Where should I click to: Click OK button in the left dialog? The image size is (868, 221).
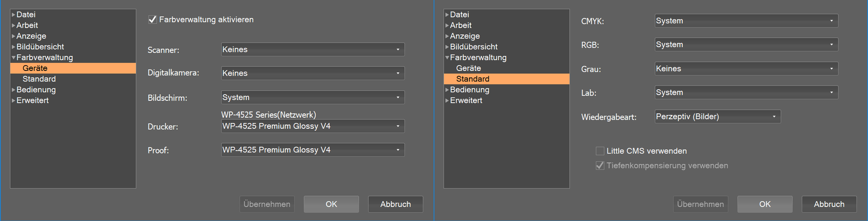point(331,204)
